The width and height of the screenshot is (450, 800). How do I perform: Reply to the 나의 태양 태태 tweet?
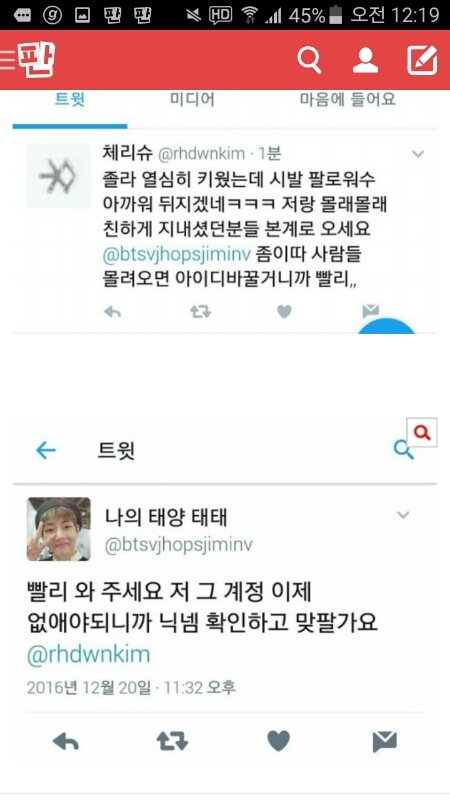66,741
